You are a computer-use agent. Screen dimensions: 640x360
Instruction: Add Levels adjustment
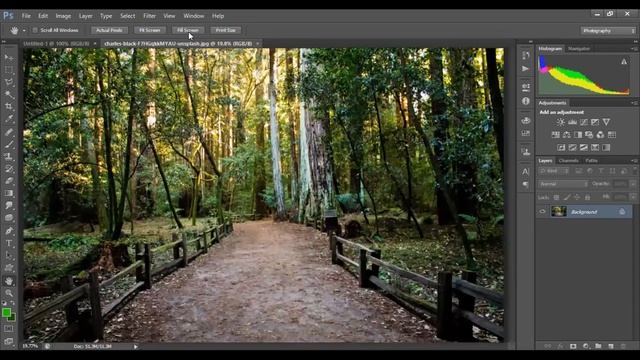point(572,122)
